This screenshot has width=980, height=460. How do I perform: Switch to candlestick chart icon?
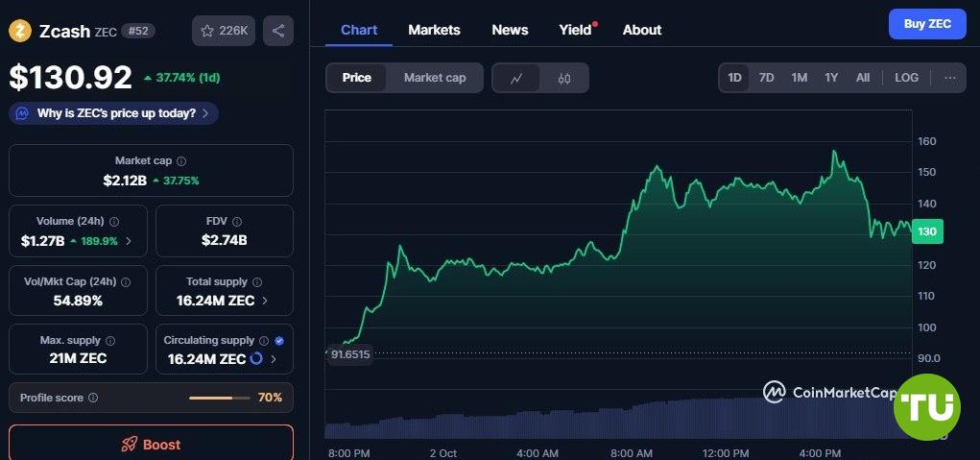pyautogui.click(x=564, y=78)
